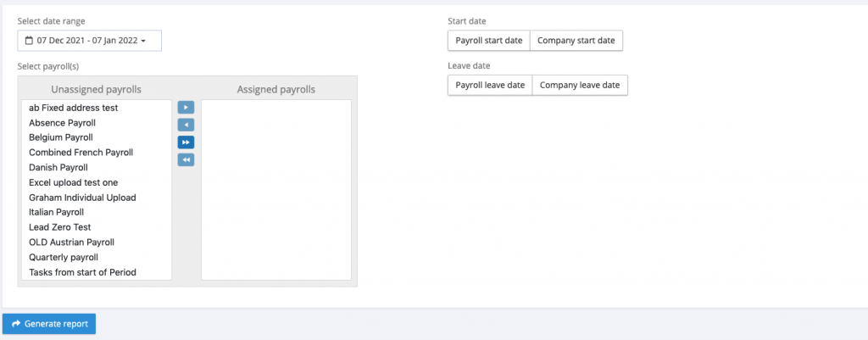Choose Combined French Payroll entry

[x=81, y=153]
